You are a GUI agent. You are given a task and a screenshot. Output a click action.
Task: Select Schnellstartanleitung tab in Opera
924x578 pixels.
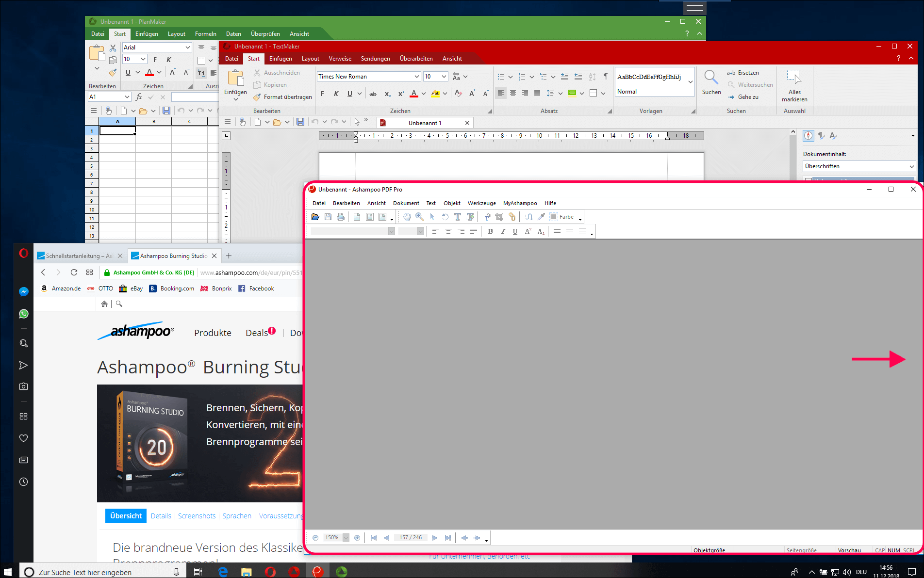tap(80, 256)
